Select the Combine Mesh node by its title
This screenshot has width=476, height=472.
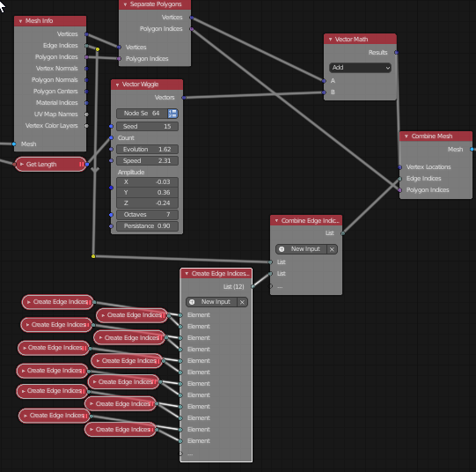click(432, 136)
